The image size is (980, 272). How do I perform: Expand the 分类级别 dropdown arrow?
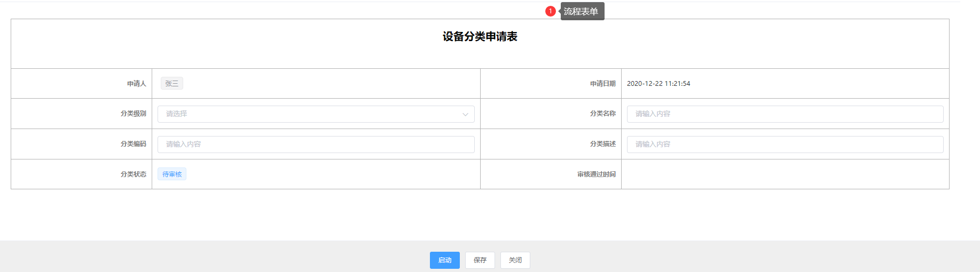click(465, 114)
